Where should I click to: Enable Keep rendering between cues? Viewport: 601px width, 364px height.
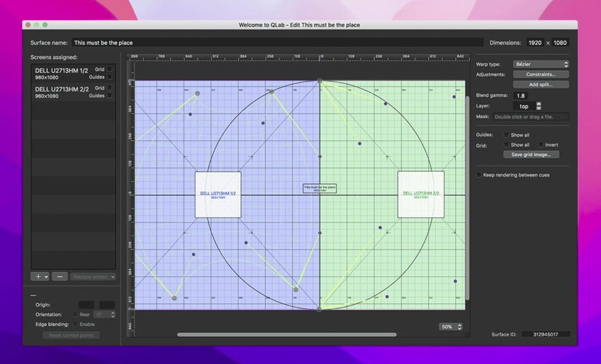click(x=479, y=175)
